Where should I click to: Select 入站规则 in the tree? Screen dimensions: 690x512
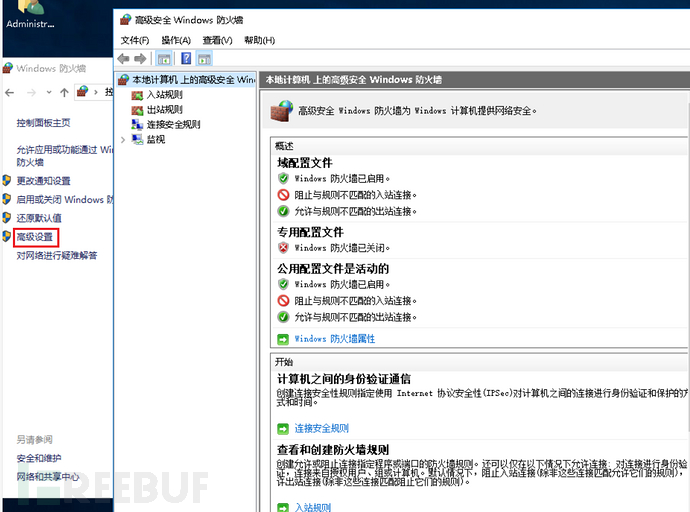click(165, 95)
